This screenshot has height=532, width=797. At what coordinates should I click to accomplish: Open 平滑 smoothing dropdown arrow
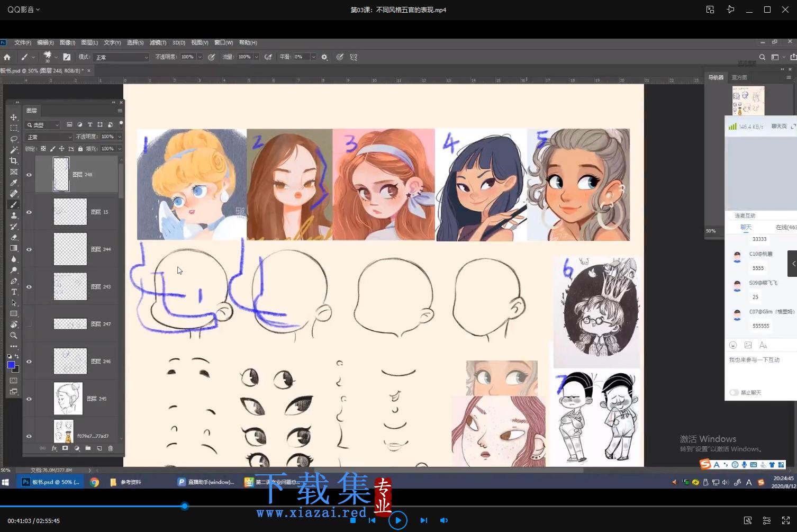click(x=313, y=57)
